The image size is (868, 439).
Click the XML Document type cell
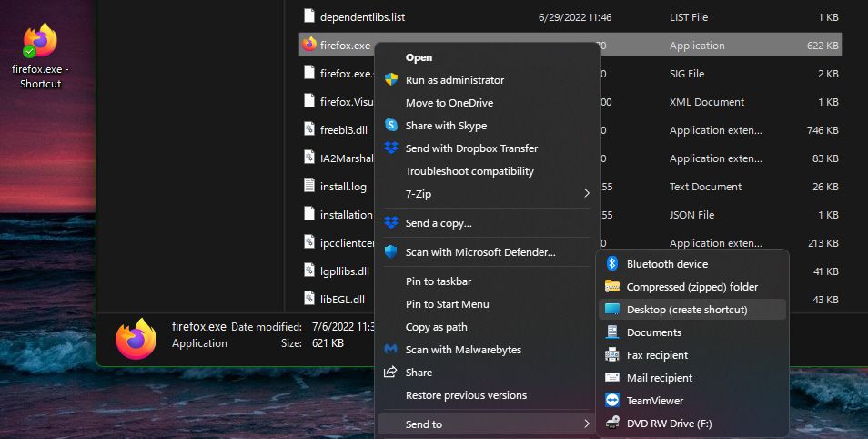(707, 102)
